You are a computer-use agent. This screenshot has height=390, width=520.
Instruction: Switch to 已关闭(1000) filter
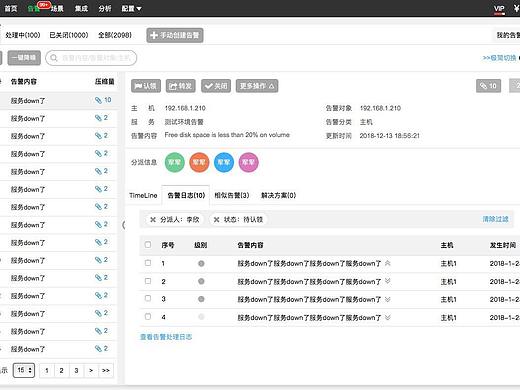click(69, 35)
